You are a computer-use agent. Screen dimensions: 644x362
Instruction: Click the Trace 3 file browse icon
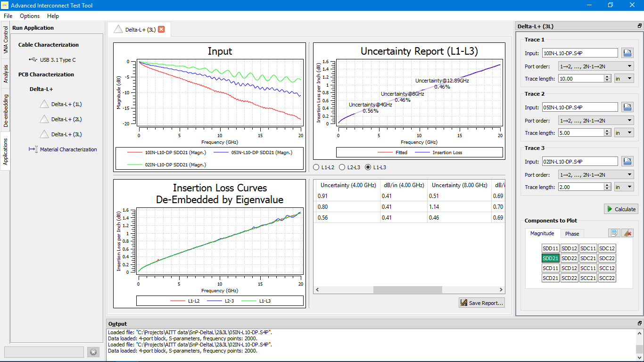(627, 161)
